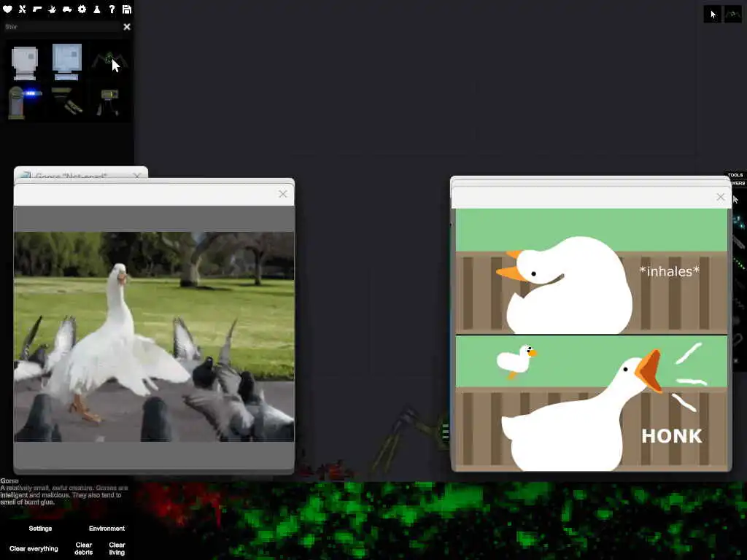The width and height of the screenshot is (747, 560).
Task: Click the filter search field
Action: [x=62, y=27]
